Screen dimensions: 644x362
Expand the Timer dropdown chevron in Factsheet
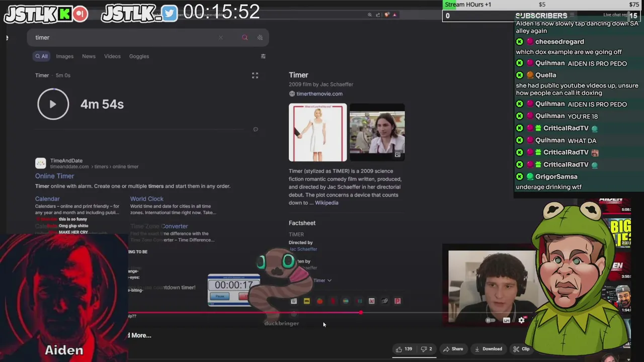(329, 281)
